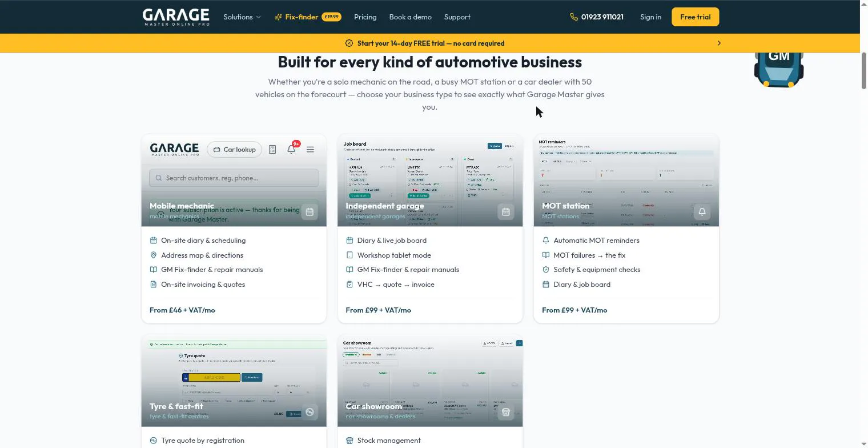Screen dimensions: 868x448
Task: Select the Mobile mechanic card title
Action: pos(182,206)
